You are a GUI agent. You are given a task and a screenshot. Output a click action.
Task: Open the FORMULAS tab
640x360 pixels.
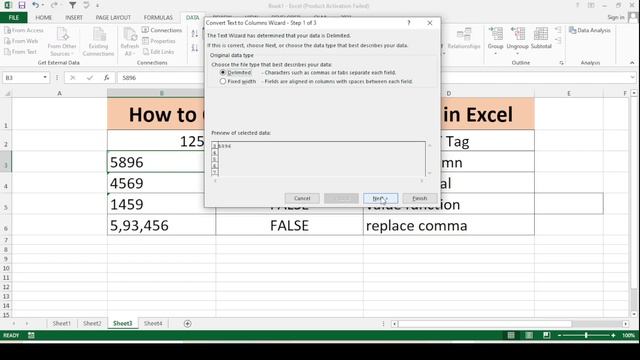click(x=158, y=18)
